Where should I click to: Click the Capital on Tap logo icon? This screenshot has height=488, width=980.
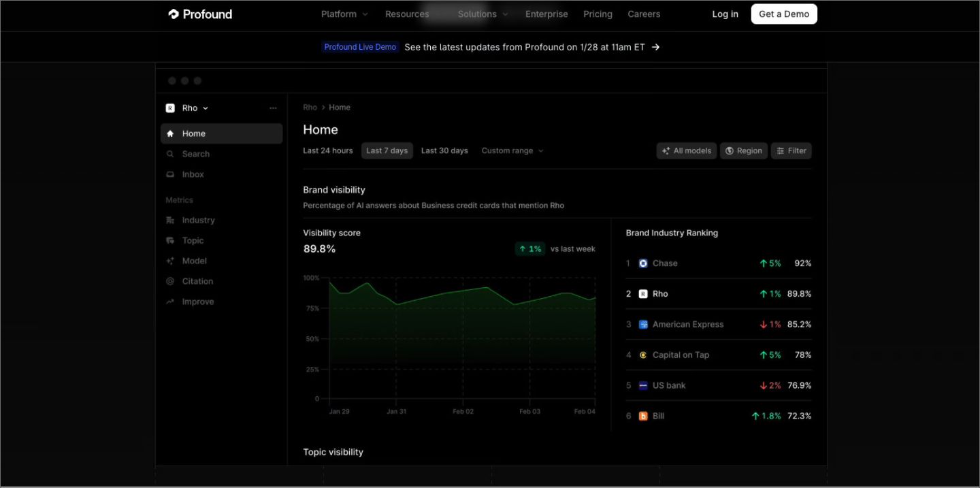(643, 355)
